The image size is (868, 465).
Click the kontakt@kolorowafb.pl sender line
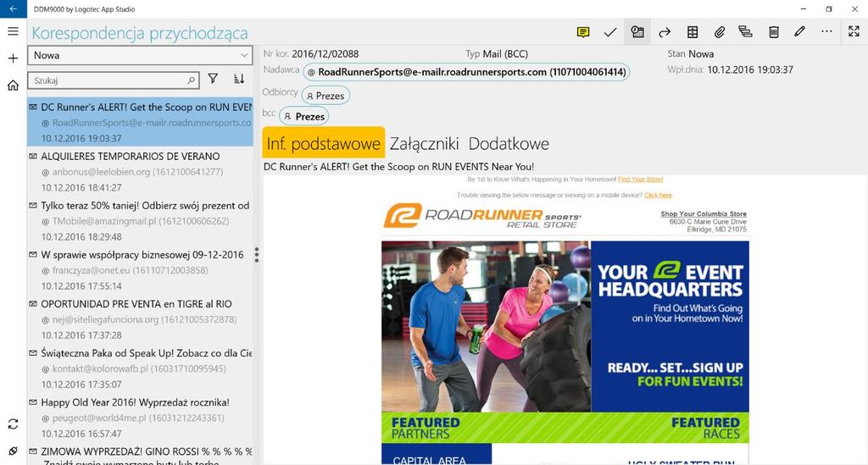(133, 368)
